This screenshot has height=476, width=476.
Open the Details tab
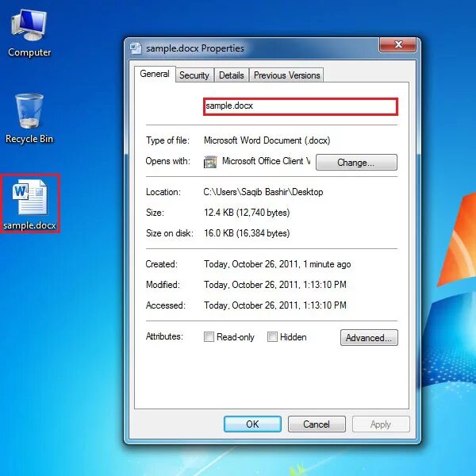(232, 75)
